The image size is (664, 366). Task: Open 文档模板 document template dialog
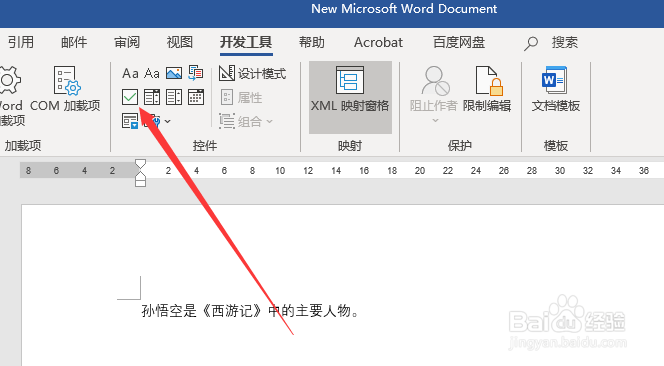tap(556, 89)
